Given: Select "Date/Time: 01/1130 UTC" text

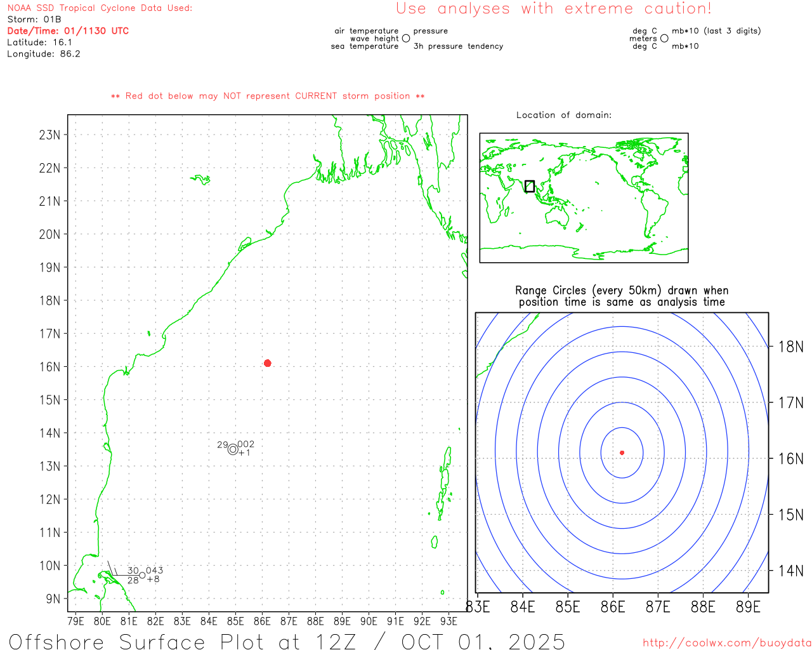Looking at the screenshot, I should [68, 31].
